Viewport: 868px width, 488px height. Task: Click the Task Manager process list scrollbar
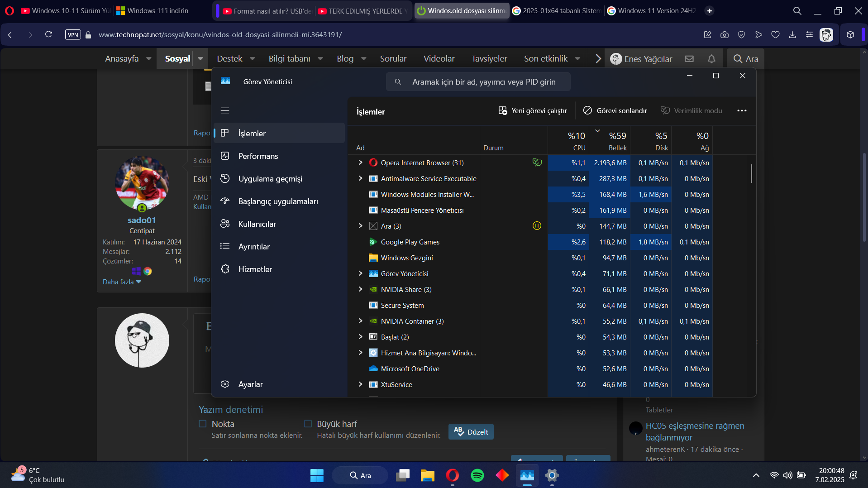point(751,174)
